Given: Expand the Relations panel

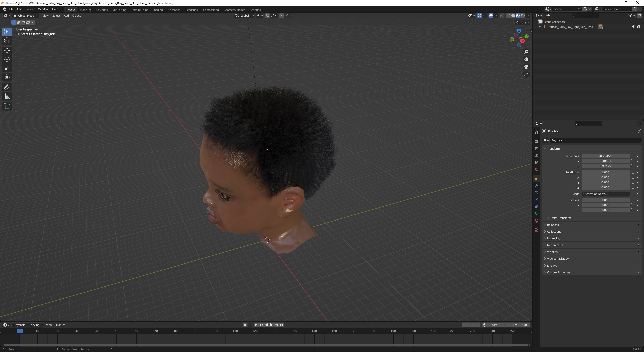Looking at the screenshot, I should 545,225.
